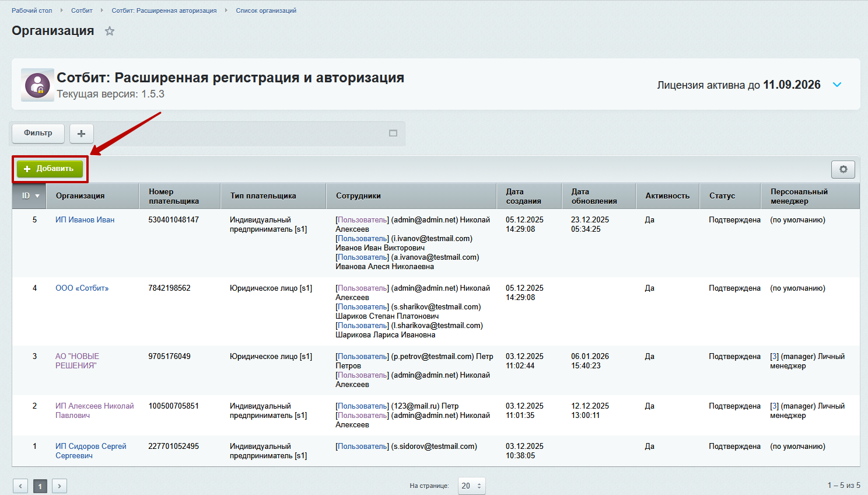Expand the license details chevron
The width and height of the screenshot is (868, 495).
coord(837,85)
